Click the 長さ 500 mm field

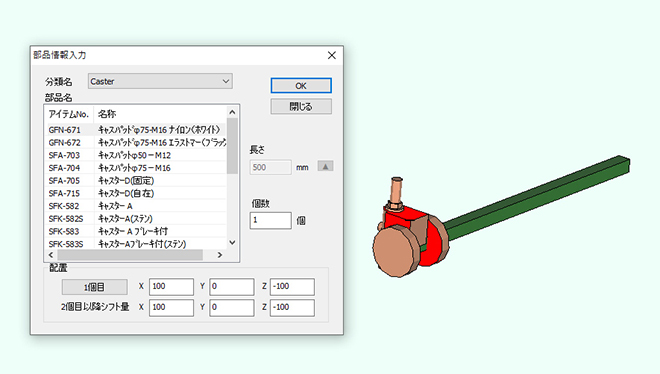click(x=270, y=167)
